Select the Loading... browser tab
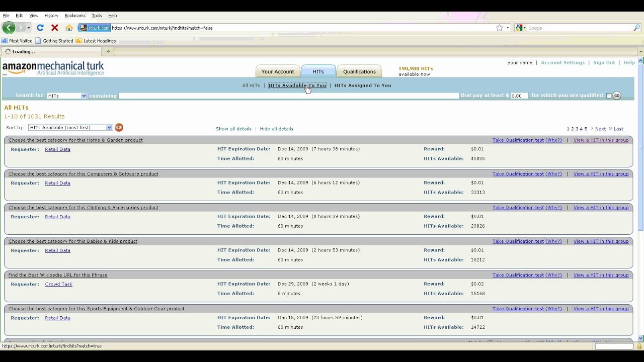 [50, 51]
